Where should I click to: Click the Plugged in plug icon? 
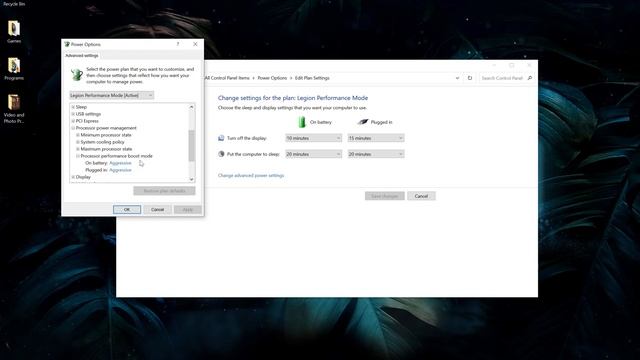(362, 122)
